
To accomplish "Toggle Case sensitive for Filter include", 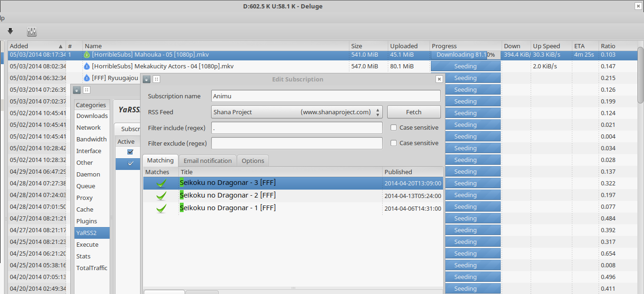I will point(394,127).
